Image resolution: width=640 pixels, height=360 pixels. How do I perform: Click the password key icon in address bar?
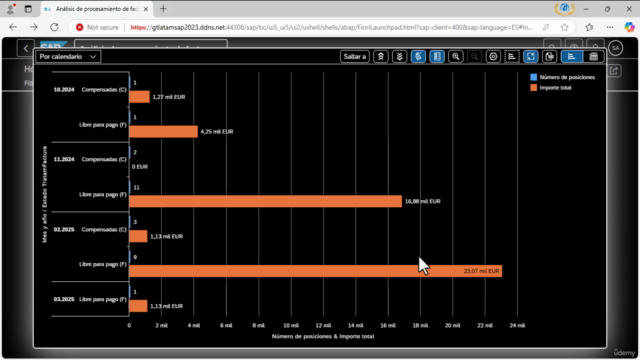(x=545, y=27)
